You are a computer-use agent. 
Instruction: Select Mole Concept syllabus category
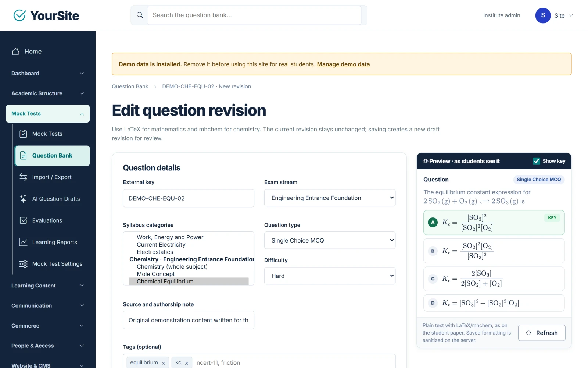[189, 274]
